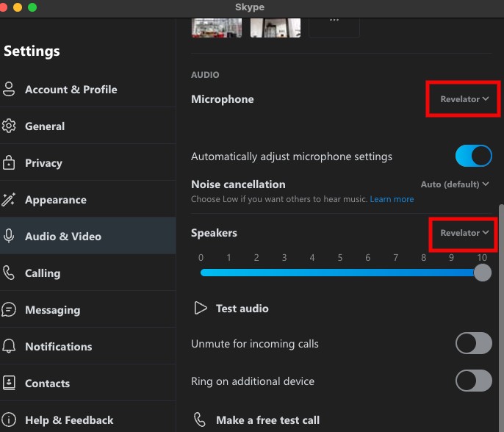
Task: Select the Privacy settings section
Action: coord(87,162)
